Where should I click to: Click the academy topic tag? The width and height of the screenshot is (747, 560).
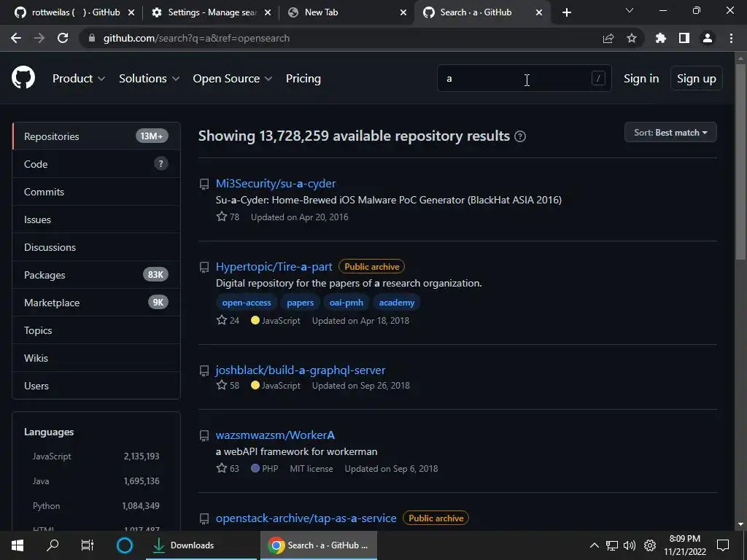[x=396, y=303]
